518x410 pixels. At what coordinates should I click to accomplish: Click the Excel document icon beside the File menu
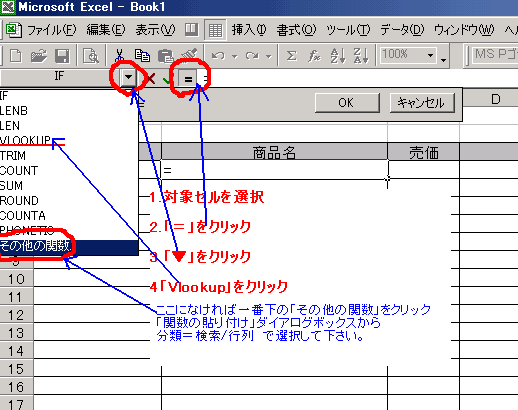click(x=14, y=30)
